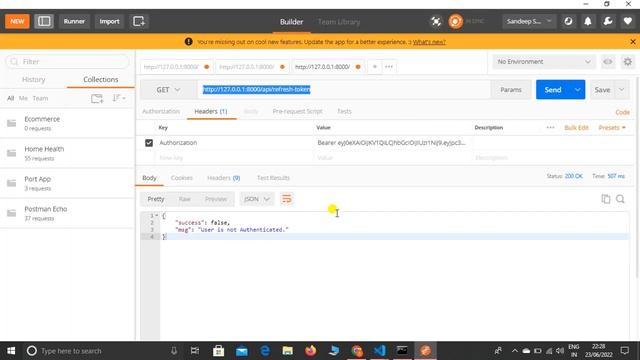Screen dimensions: 640x360
Task: Open the Pre-request Script tab
Action: pos(297,111)
